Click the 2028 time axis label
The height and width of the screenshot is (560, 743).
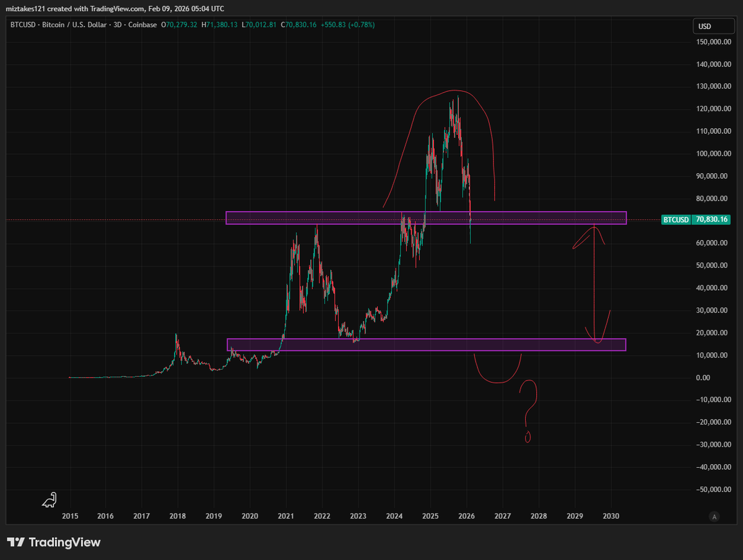(x=539, y=516)
